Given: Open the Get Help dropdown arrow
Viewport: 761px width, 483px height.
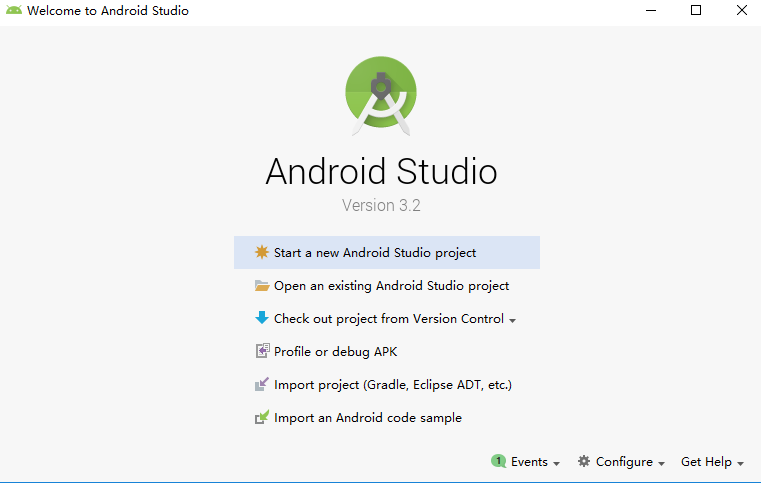Looking at the screenshot, I should tap(740, 464).
